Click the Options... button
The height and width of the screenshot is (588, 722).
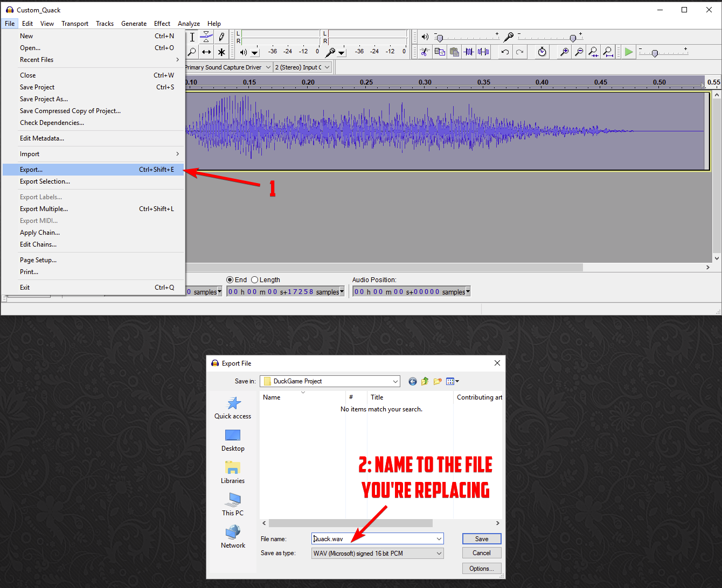click(482, 569)
